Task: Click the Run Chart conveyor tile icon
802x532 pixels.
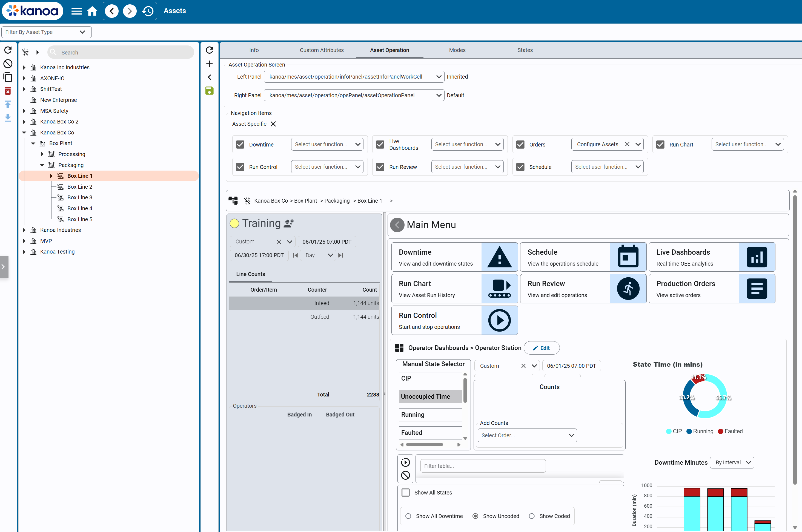Action: [x=499, y=289]
